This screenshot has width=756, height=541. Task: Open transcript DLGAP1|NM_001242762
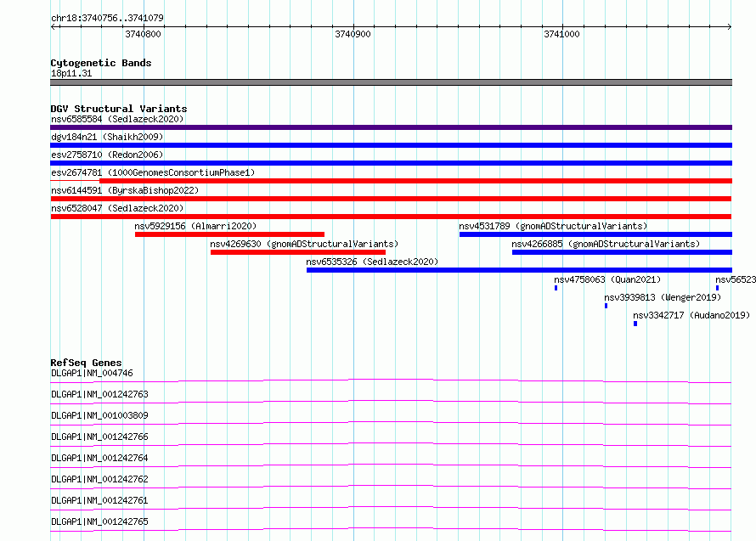(99, 479)
